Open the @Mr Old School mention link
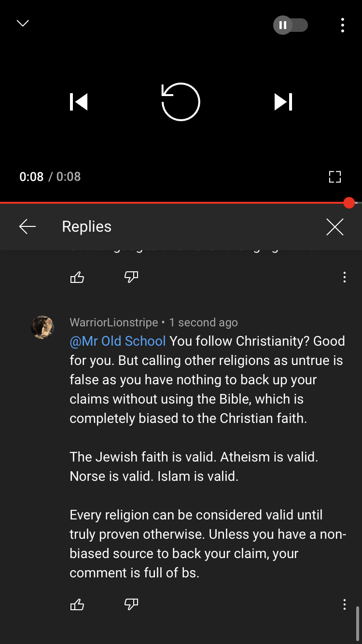Viewport: 362px width, 644px height. coord(118,341)
